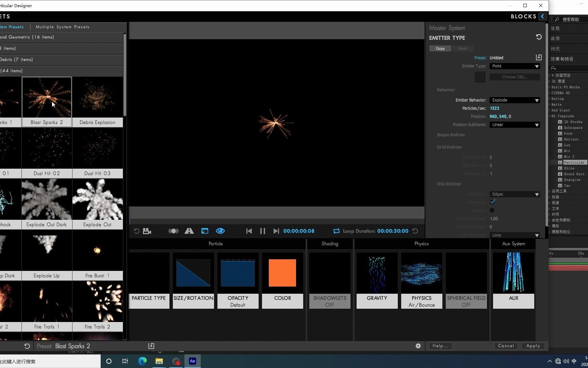Toggle the Normalize checkbox
Viewport: 588px width, 368px height.
coord(492,202)
